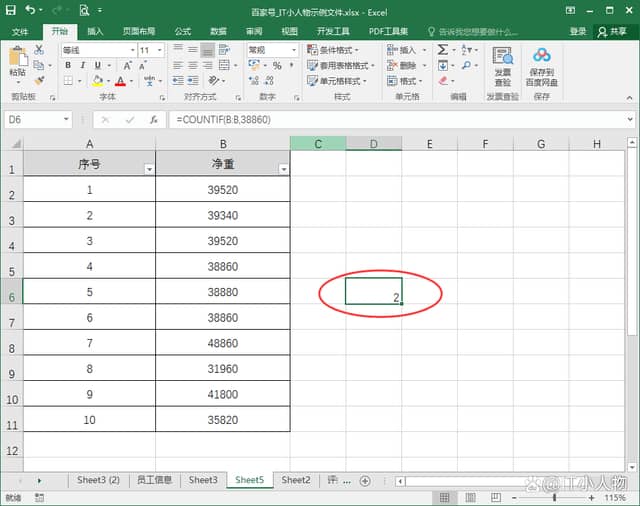640x506 pixels.
Task: Click the Paste icon in clipboard group
Action: 18,62
